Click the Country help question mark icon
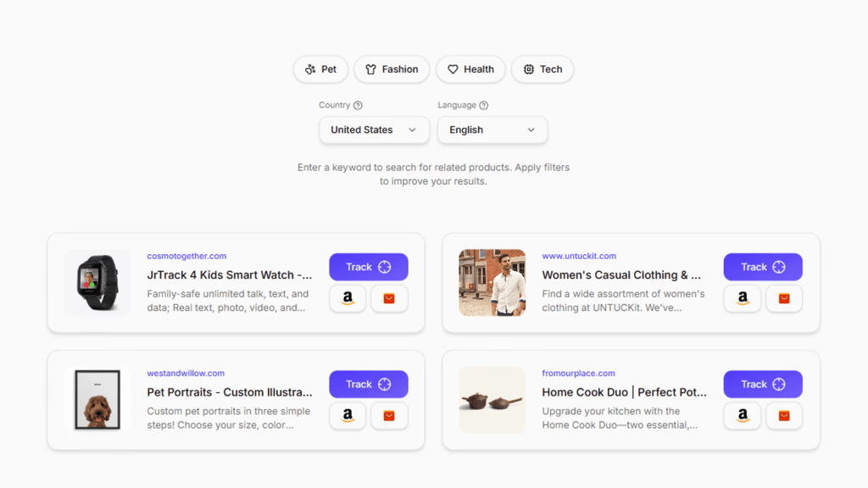868x488 pixels. click(359, 105)
